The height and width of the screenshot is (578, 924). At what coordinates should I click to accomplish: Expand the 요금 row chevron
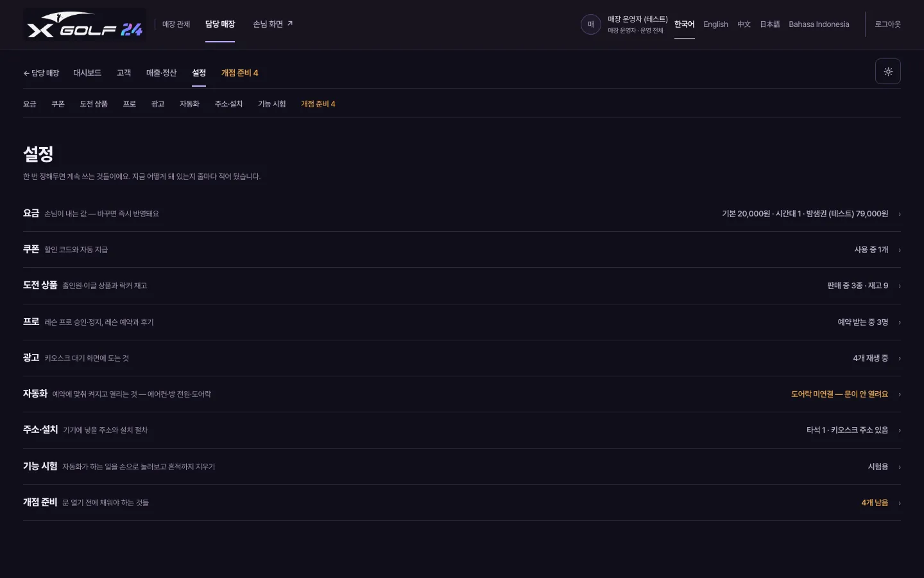[900, 214]
